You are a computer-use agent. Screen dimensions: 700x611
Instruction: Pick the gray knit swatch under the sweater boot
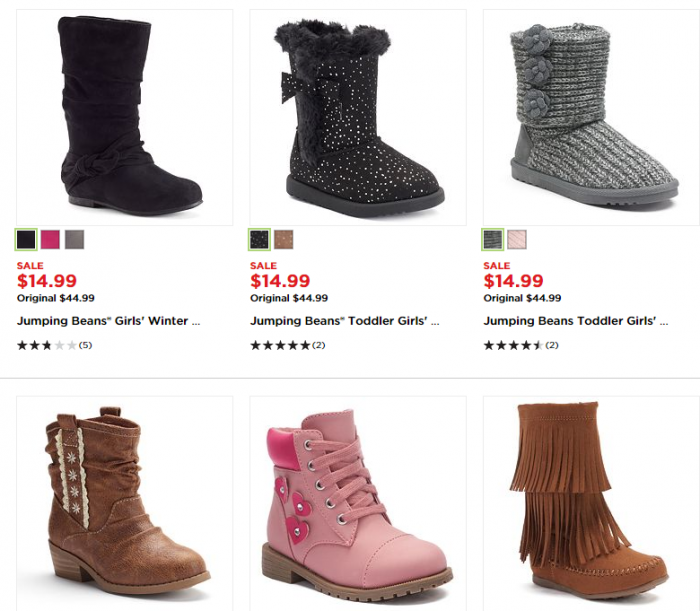(x=493, y=240)
